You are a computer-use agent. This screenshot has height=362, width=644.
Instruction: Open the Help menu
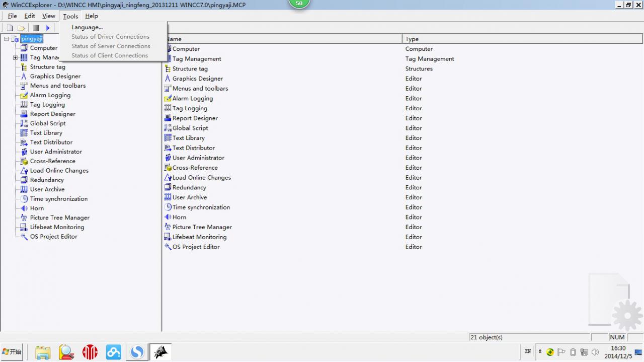tap(92, 16)
